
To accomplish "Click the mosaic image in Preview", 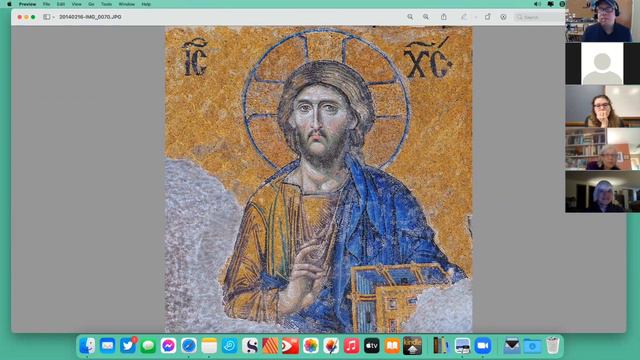I will coord(318,180).
